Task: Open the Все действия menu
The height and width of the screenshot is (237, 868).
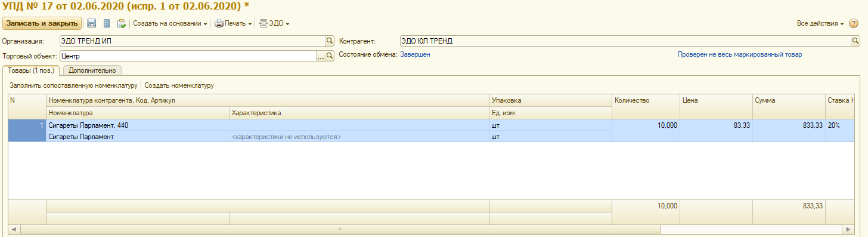Action: pos(820,23)
